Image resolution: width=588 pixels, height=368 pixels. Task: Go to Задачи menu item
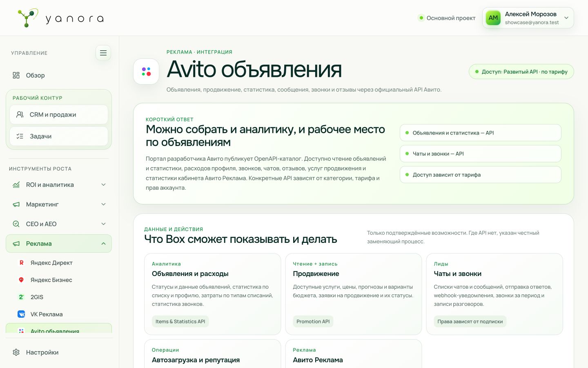pyautogui.click(x=59, y=136)
